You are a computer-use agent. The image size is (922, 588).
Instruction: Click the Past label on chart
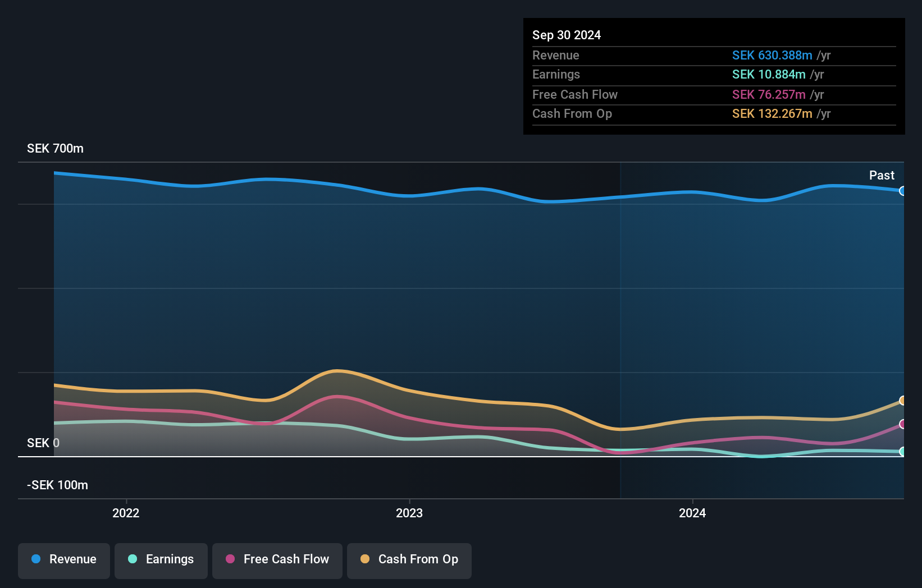[x=882, y=176]
